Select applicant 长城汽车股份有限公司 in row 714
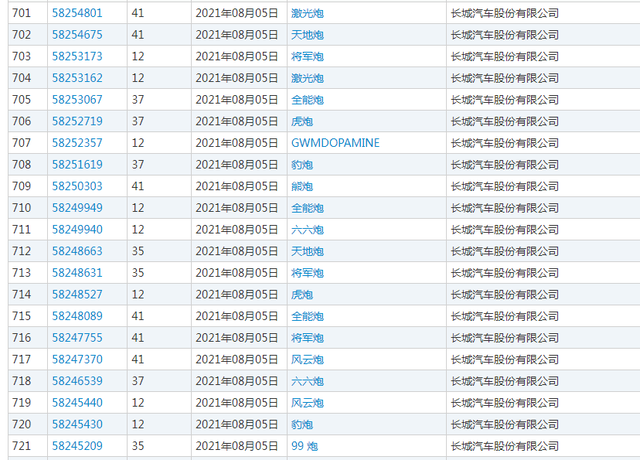This screenshot has height=460, width=640. coord(504,294)
